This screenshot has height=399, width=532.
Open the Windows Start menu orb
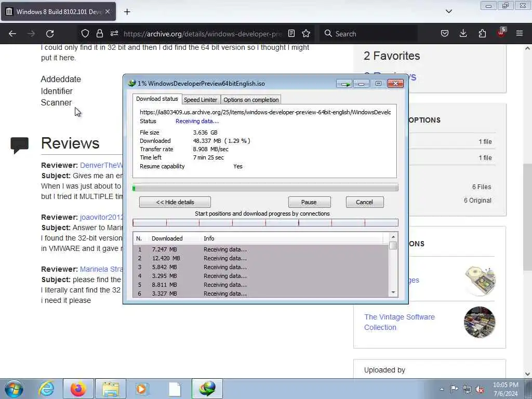point(14,389)
